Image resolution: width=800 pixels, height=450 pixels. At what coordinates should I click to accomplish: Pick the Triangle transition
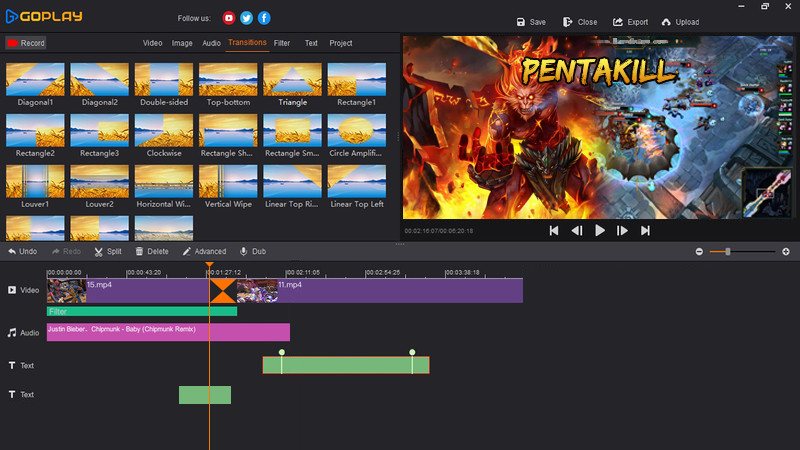(x=292, y=84)
